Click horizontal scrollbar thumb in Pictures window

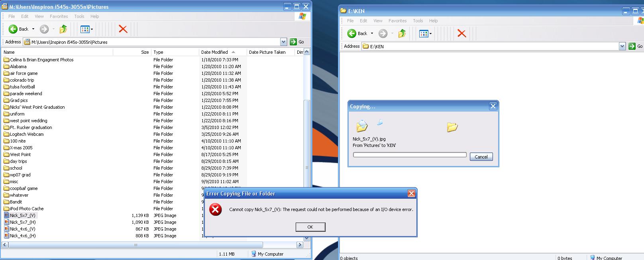pos(135,245)
